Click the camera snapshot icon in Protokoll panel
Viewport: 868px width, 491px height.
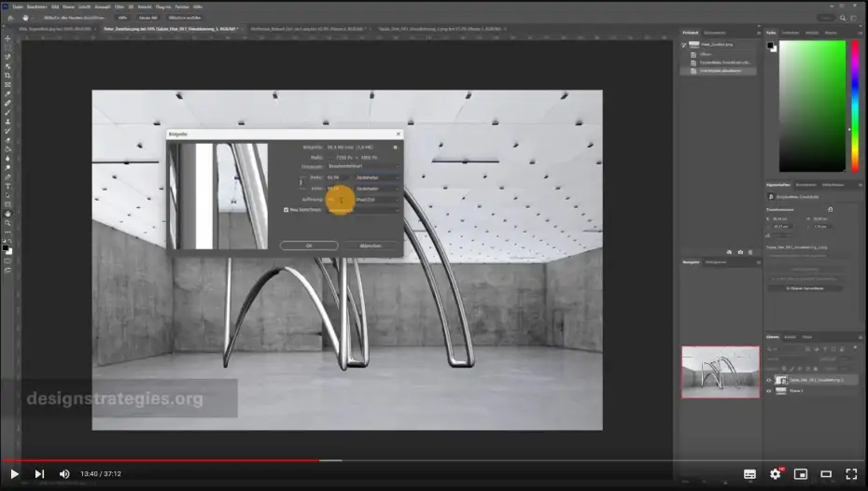740,252
